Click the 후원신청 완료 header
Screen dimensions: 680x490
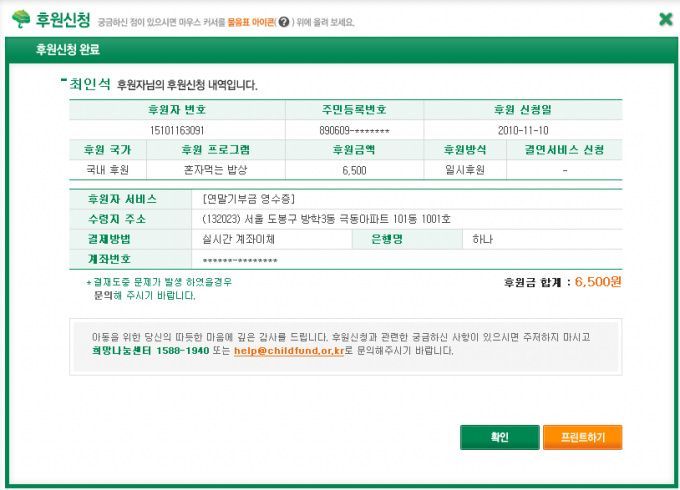point(68,49)
